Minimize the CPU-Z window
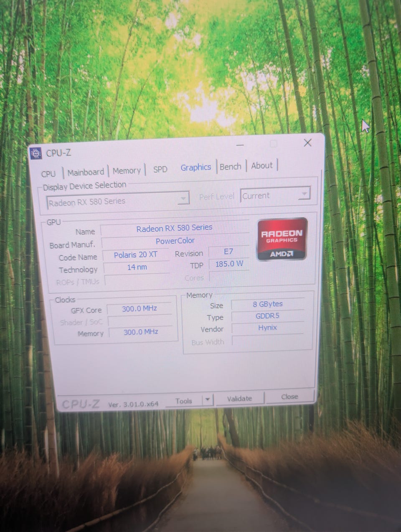 coord(240,145)
